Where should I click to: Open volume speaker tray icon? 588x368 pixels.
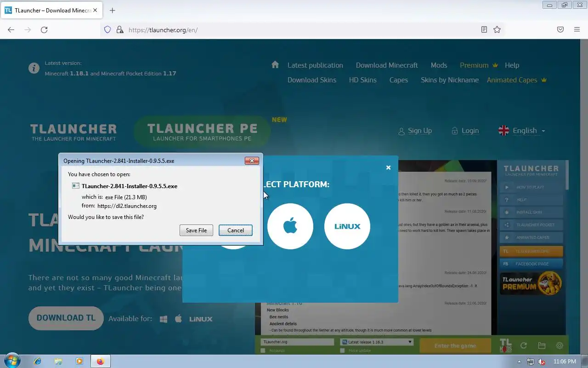542,362
